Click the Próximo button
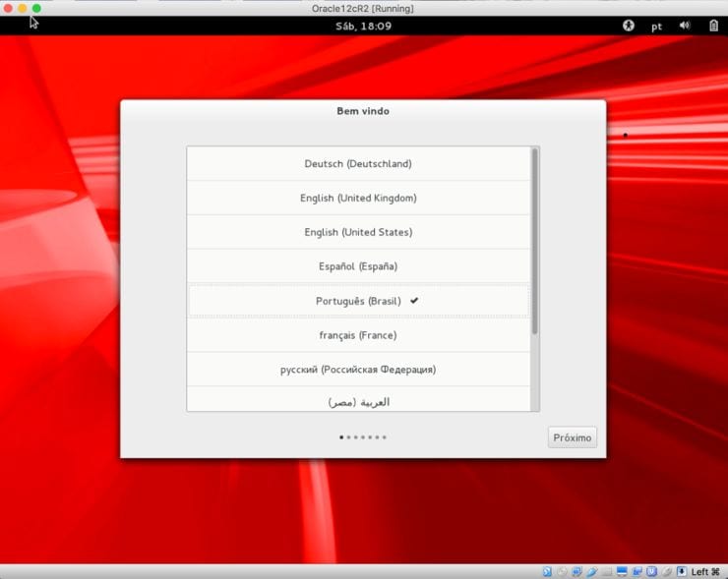728x579 pixels. coord(572,437)
